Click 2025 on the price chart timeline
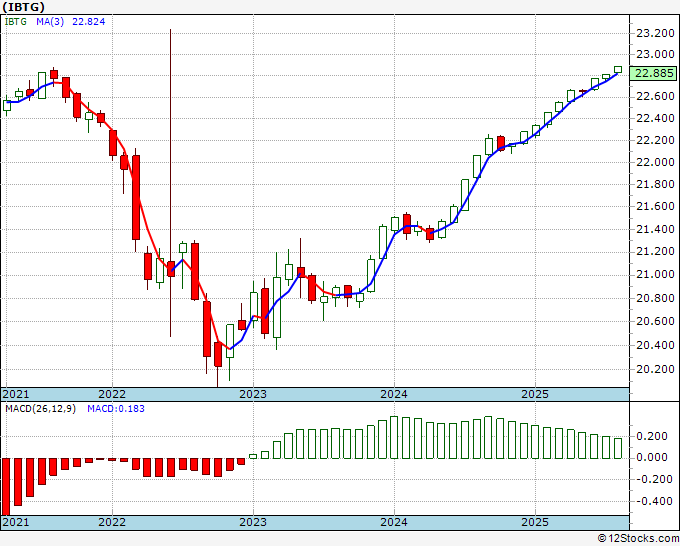The width and height of the screenshot is (680, 546). (535, 394)
